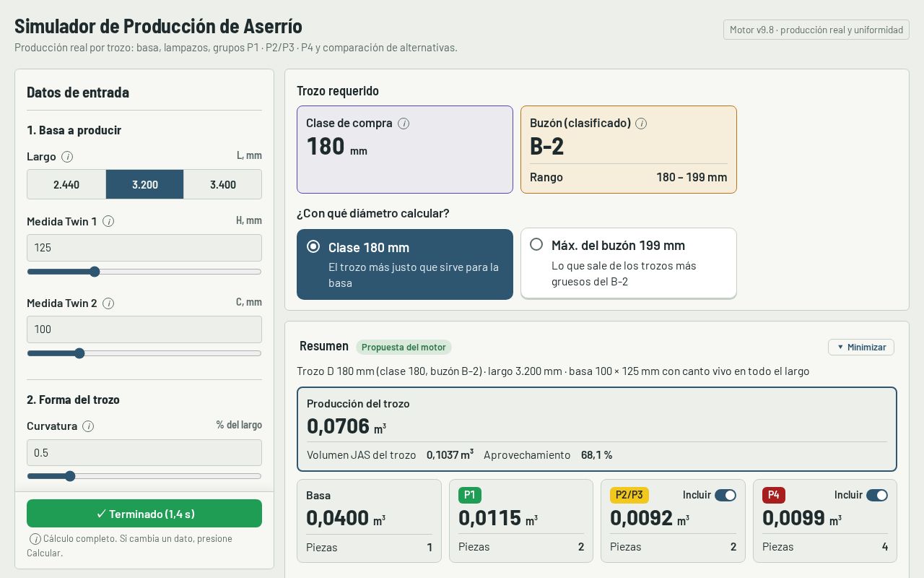The height and width of the screenshot is (578, 924).
Task: Select Máx. del buzón 199 mm option
Action: click(629, 263)
